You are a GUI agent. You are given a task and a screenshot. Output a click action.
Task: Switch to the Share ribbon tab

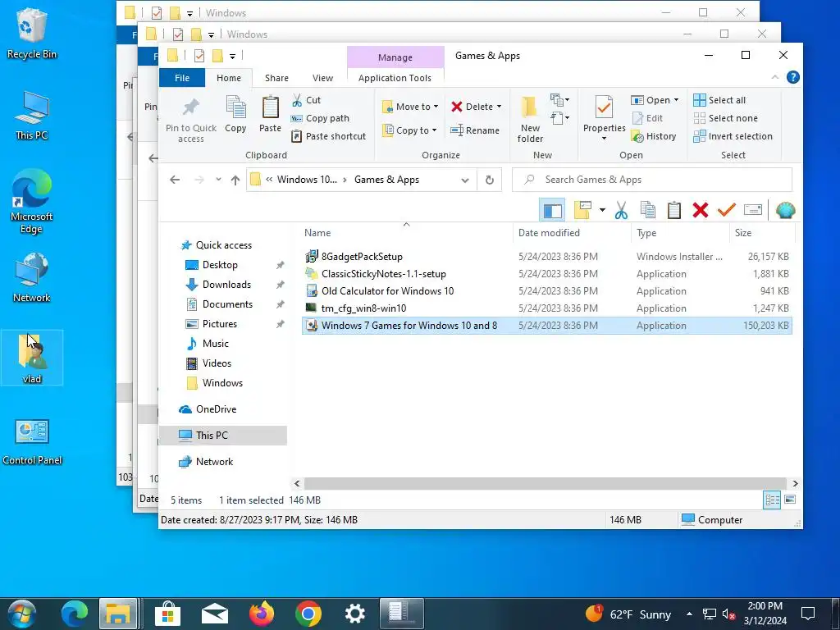coord(276,78)
